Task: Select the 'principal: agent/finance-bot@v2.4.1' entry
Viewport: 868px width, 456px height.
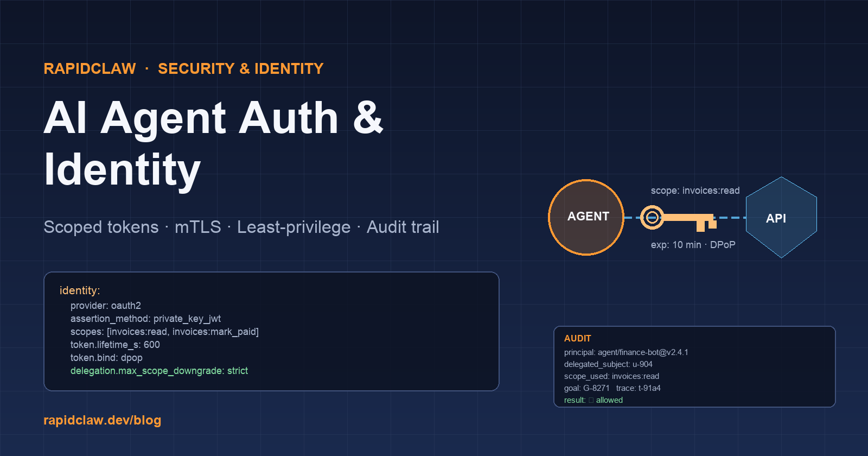Action: 626,352
